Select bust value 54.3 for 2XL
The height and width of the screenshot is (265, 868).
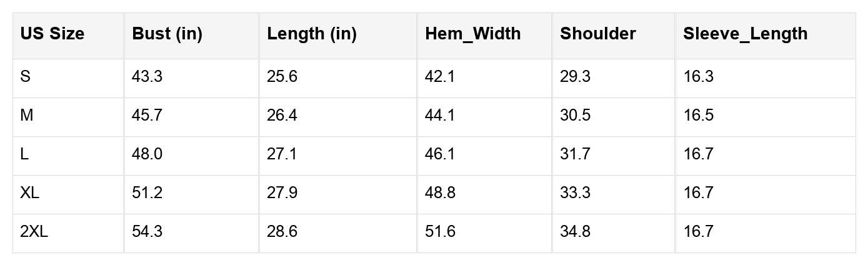pyautogui.click(x=147, y=232)
